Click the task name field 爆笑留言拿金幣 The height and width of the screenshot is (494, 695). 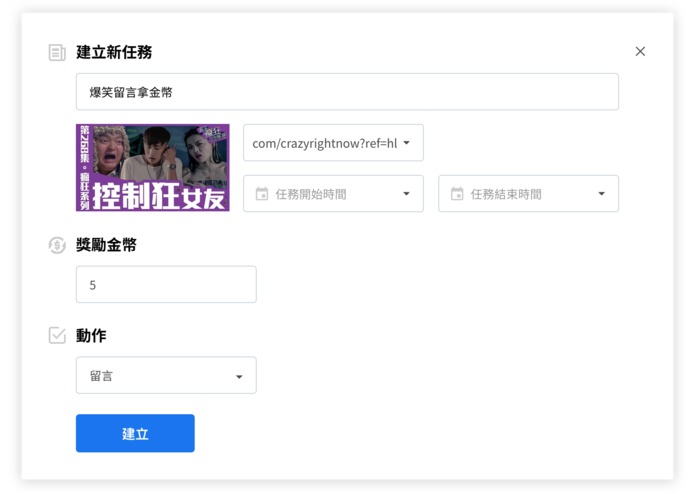tap(347, 92)
